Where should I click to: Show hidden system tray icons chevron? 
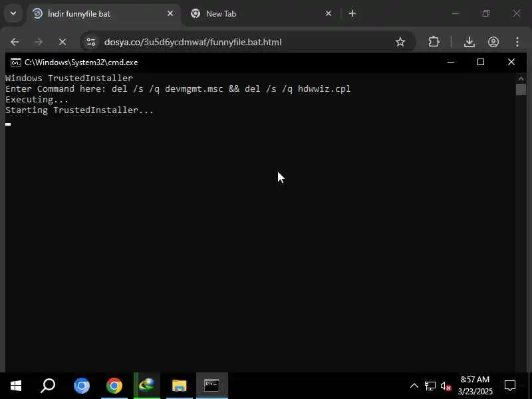click(414, 386)
